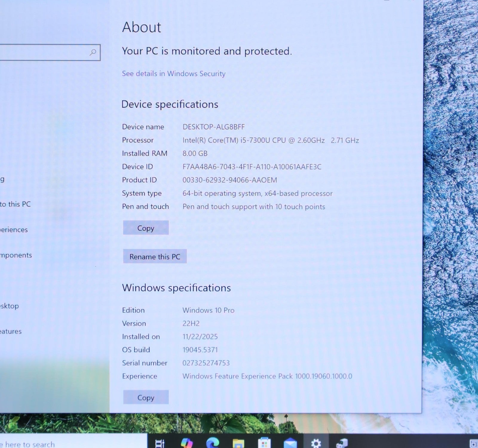Open Remote Desktop settings page

click(9, 306)
